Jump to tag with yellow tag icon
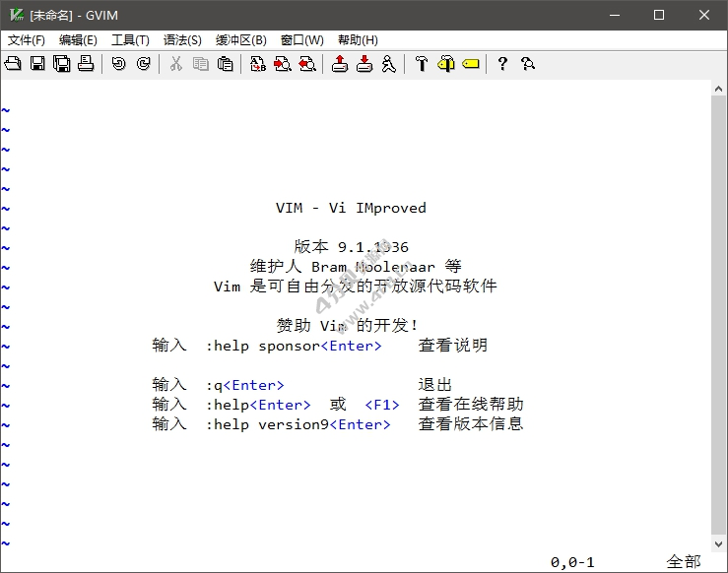The height and width of the screenshot is (573, 728). [x=470, y=64]
